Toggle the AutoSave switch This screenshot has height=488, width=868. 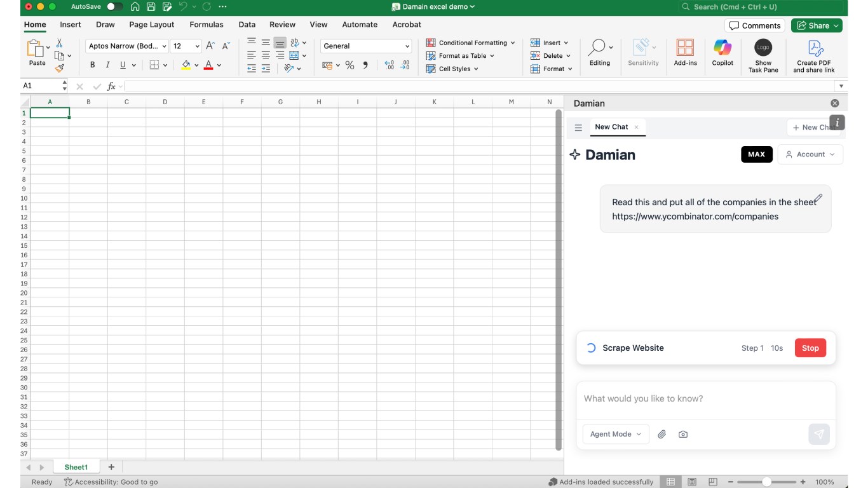[114, 7]
